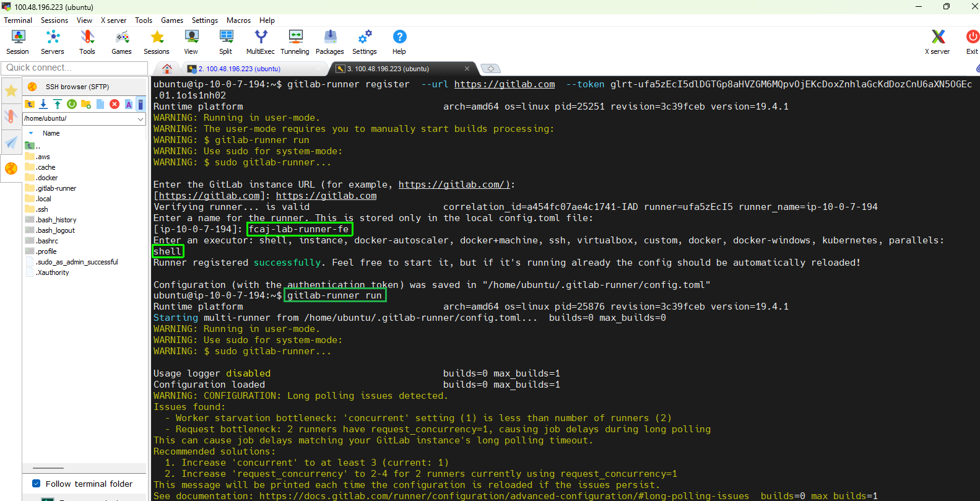Open the Terminal menu
This screenshot has height=501, width=980.
pos(18,20)
